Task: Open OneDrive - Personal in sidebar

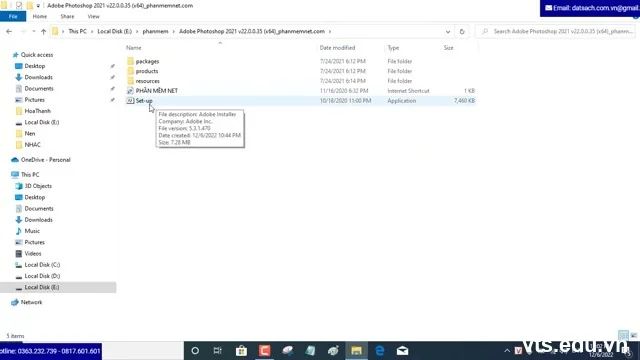Action: click(x=45, y=160)
